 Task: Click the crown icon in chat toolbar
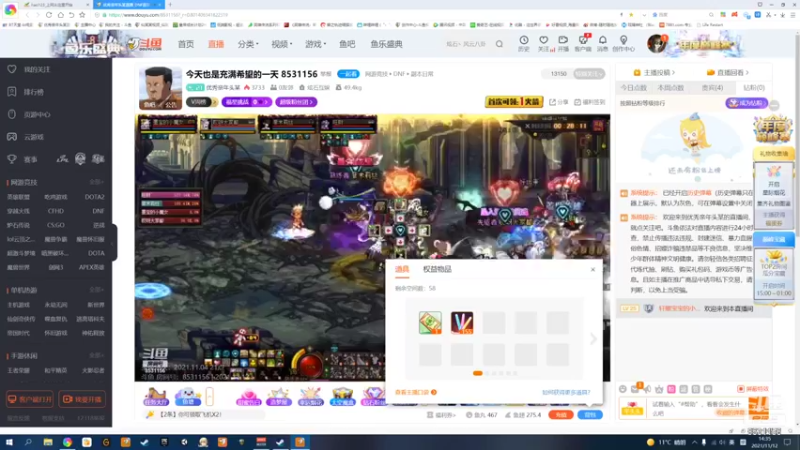pos(659,389)
